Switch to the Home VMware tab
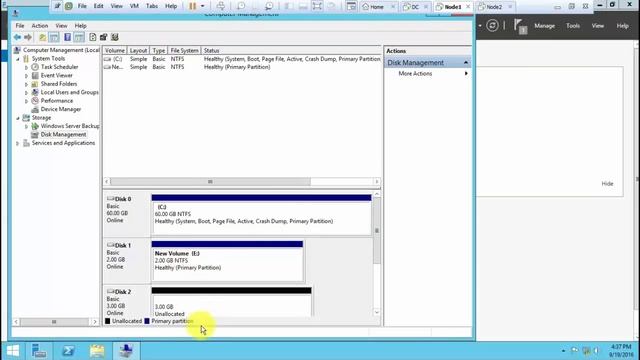This screenshot has width=640, height=360. [376, 7]
